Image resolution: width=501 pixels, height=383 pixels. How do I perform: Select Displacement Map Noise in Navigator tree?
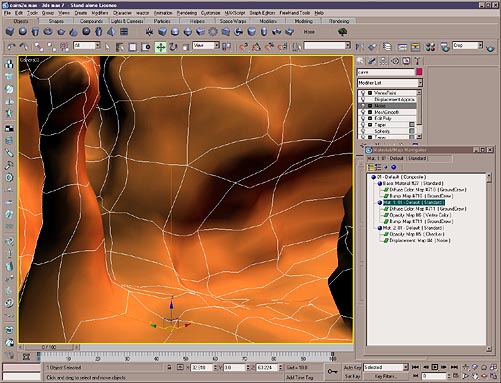coord(420,240)
